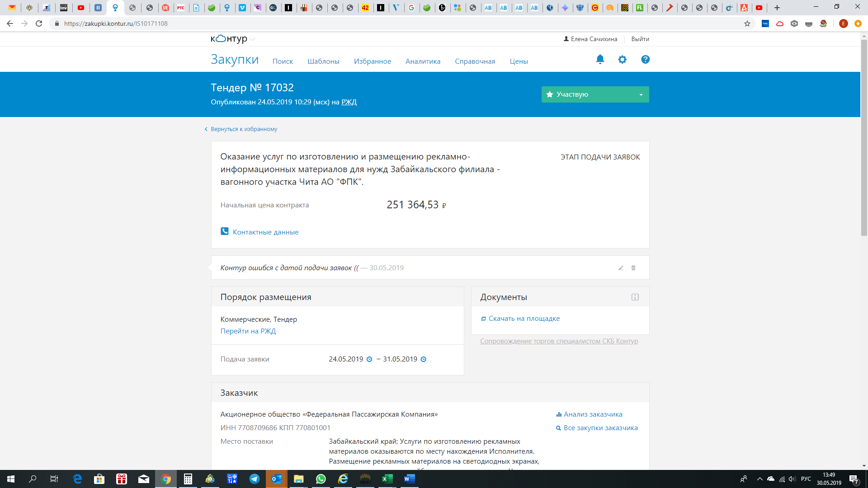This screenshot has width=868, height=488.
Task: Open Windows search from the taskbar
Action: pos(33,479)
